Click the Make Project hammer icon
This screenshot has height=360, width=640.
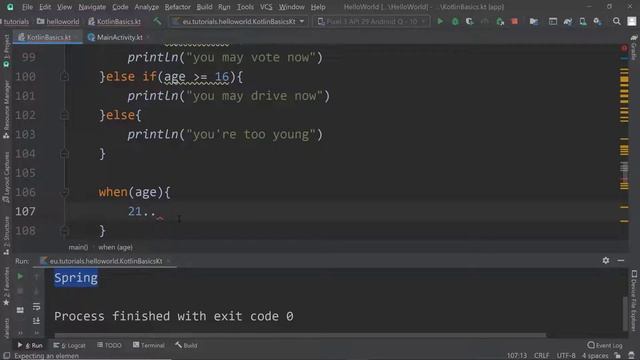[x=157, y=21]
